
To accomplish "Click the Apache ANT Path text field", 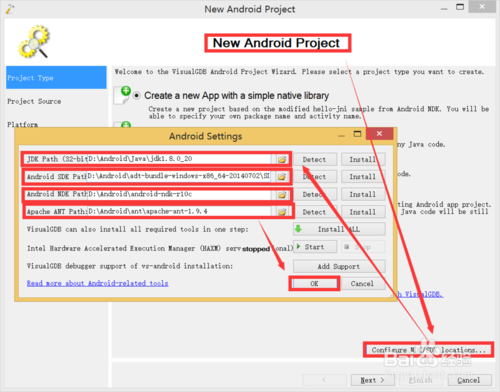I will (179, 211).
